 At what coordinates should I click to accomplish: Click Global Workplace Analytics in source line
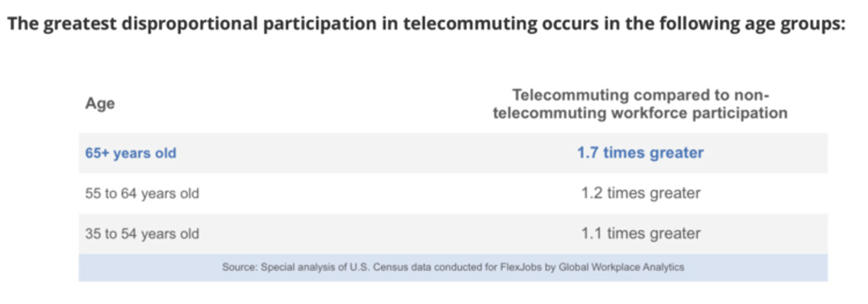pos(621,267)
